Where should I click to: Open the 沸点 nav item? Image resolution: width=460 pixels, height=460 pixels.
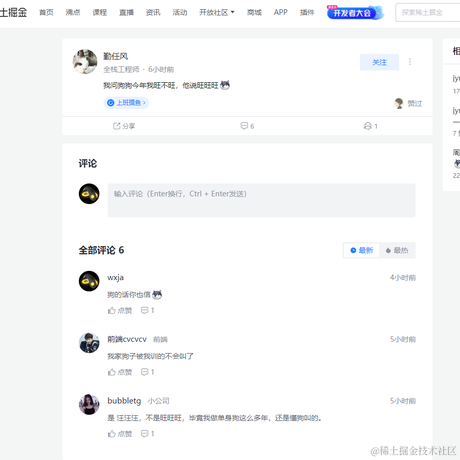pos(73,13)
